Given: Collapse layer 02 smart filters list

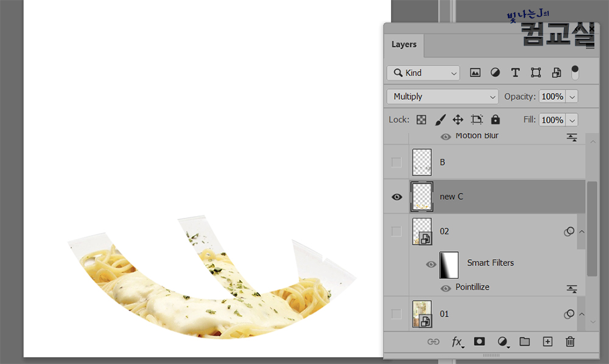Looking at the screenshot, I should [x=582, y=232].
